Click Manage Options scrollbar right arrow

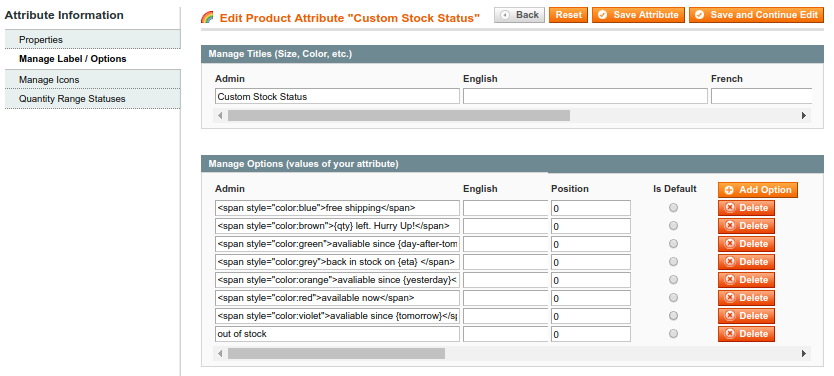coord(804,353)
